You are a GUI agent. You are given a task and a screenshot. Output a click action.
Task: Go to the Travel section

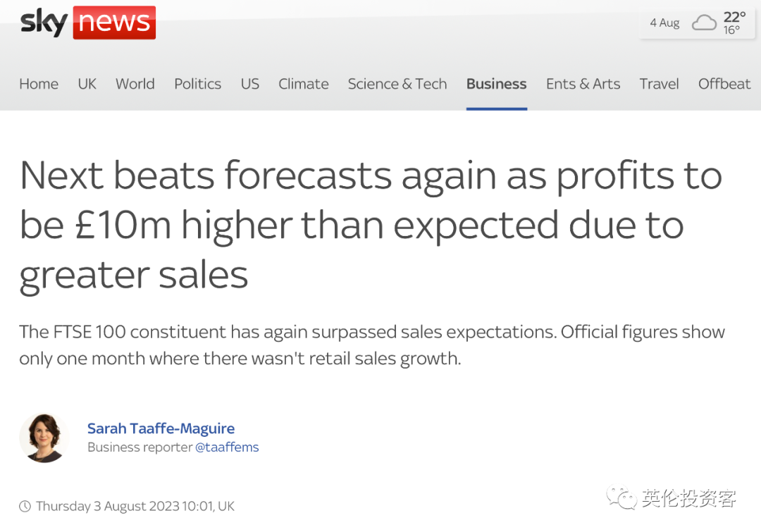point(659,84)
